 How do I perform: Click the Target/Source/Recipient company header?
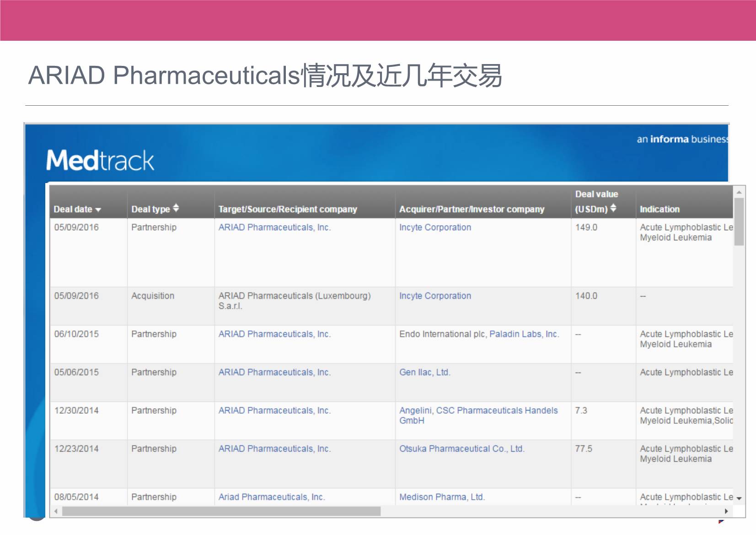pos(287,209)
